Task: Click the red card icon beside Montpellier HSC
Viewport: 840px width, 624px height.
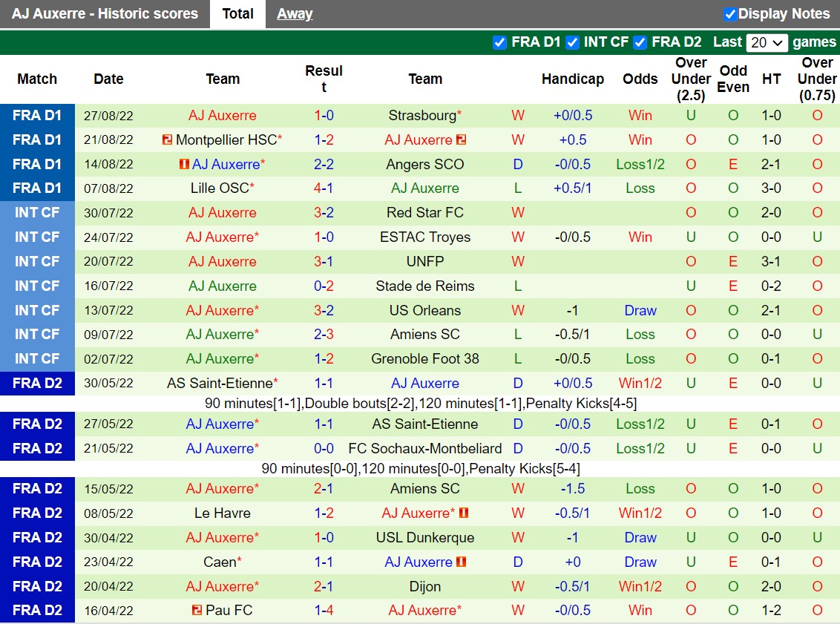Action: (x=167, y=140)
